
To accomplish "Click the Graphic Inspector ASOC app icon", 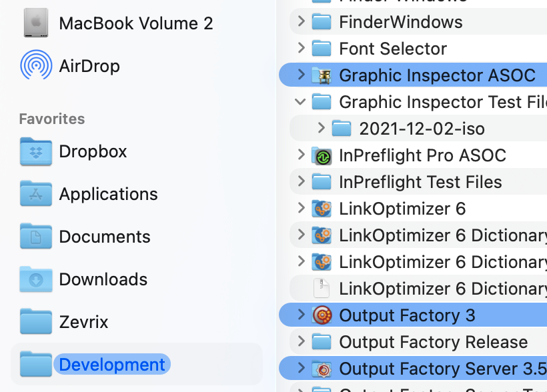I will [322, 75].
